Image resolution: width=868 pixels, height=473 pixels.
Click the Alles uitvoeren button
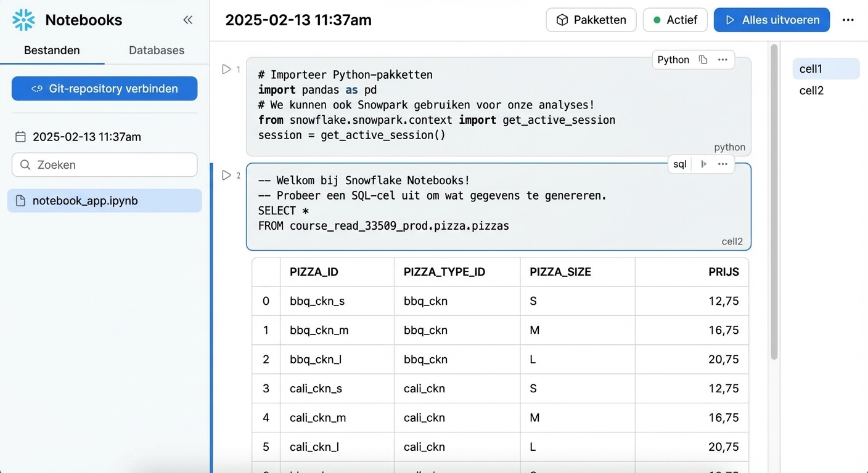click(771, 20)
